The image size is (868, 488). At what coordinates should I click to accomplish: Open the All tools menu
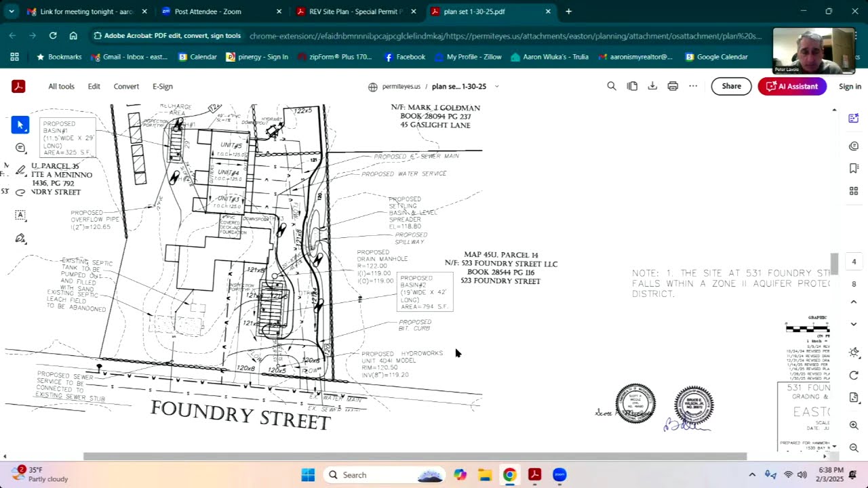61,86
